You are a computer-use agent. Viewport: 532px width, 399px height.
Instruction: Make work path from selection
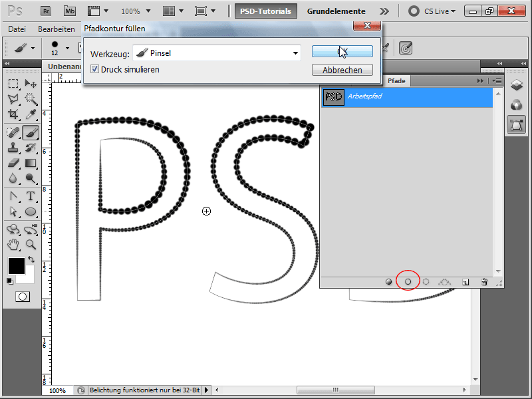(x=444, y=282)
